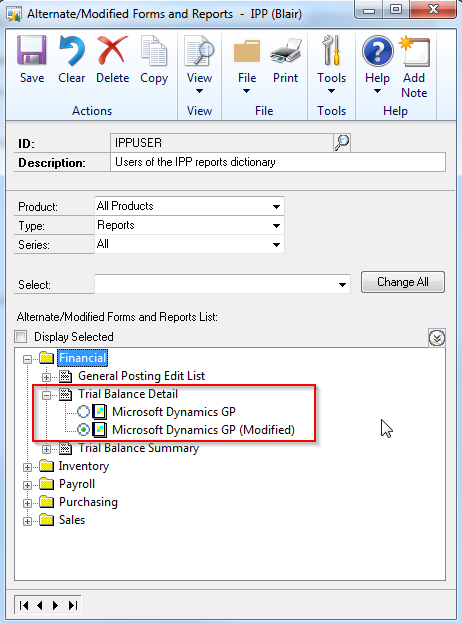Go to previous record navigation arrow
Image resolution: width=462 pixels, height=623 pixels.
click(x=39, y=605)
